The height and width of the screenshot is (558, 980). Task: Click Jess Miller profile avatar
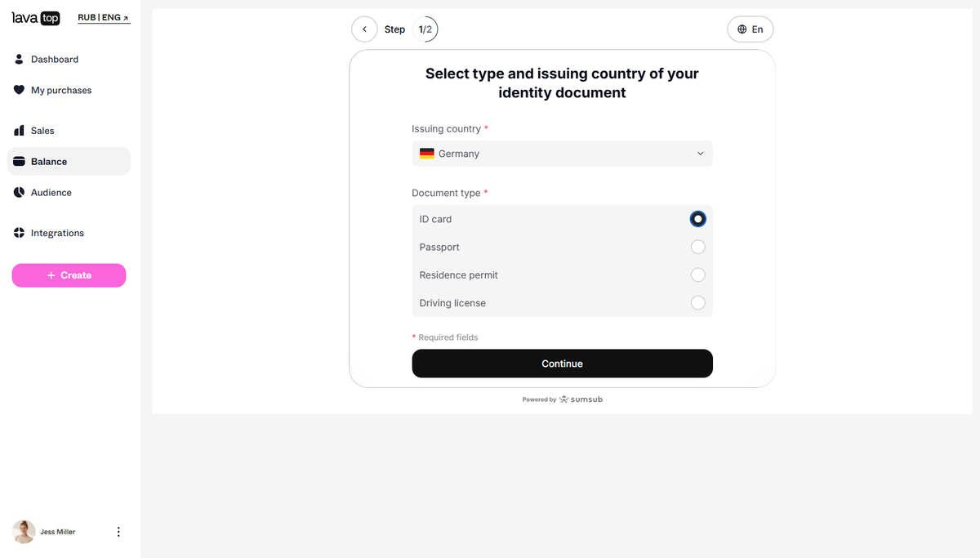(24, 532)
